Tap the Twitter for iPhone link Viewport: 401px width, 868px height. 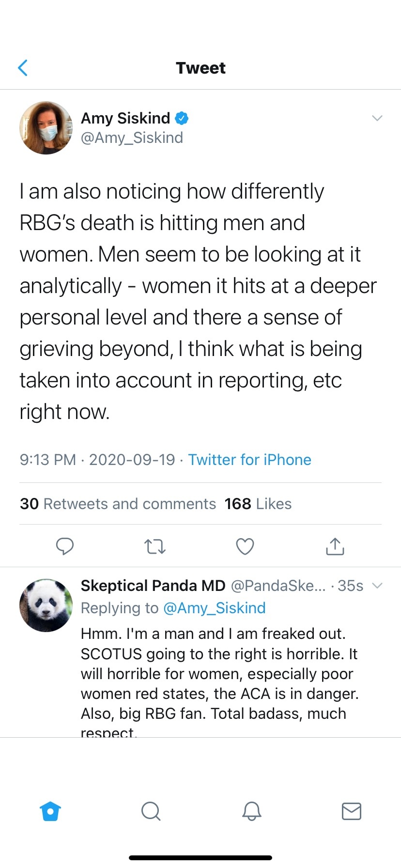[249, 460]
